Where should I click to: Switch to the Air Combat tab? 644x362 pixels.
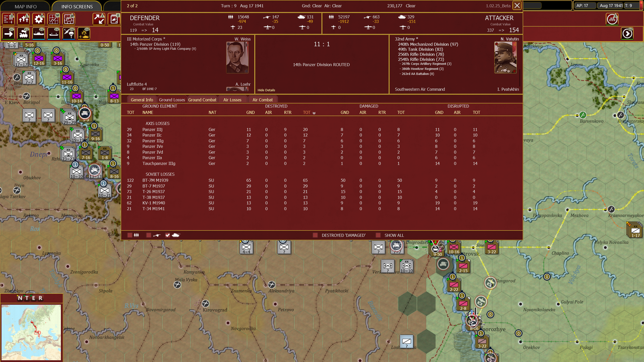point(263,100)
